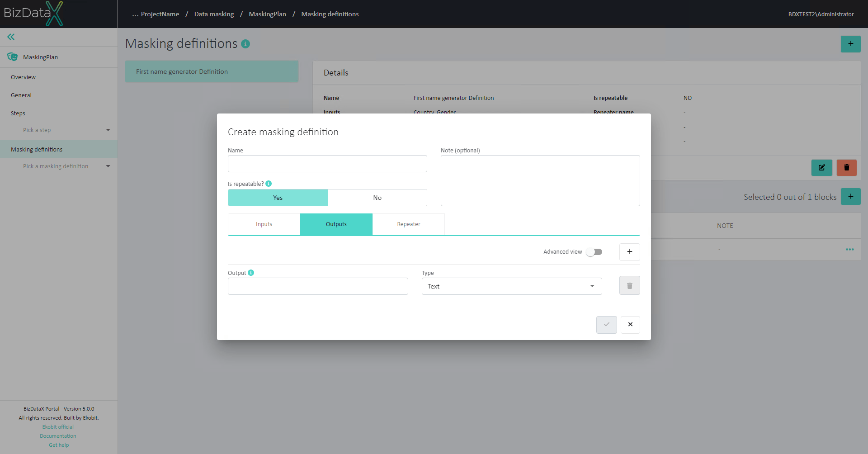This screenshot has width=868, height=454.
Task: Toggle the Advanced view switch
Action: [x=594, y=252]
